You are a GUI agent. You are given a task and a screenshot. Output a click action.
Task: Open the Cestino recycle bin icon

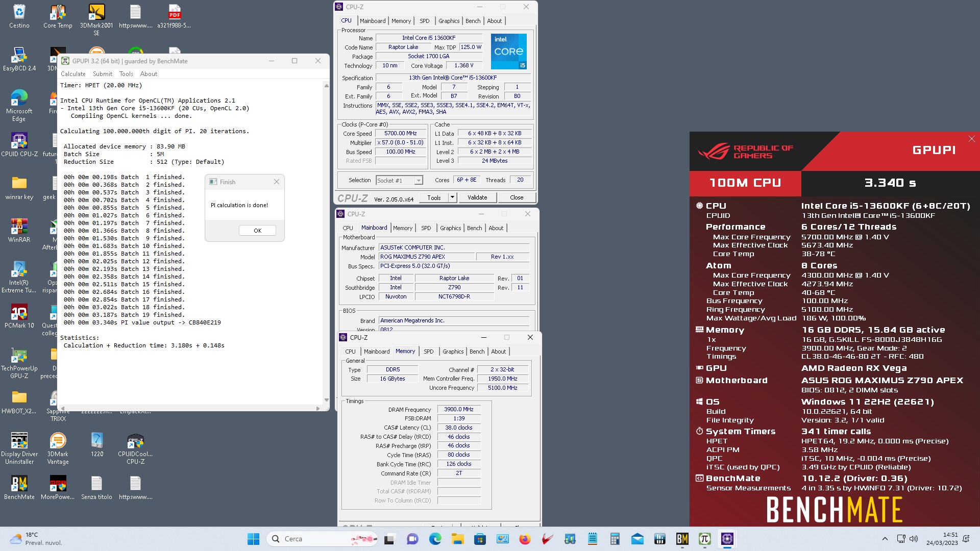19,16
